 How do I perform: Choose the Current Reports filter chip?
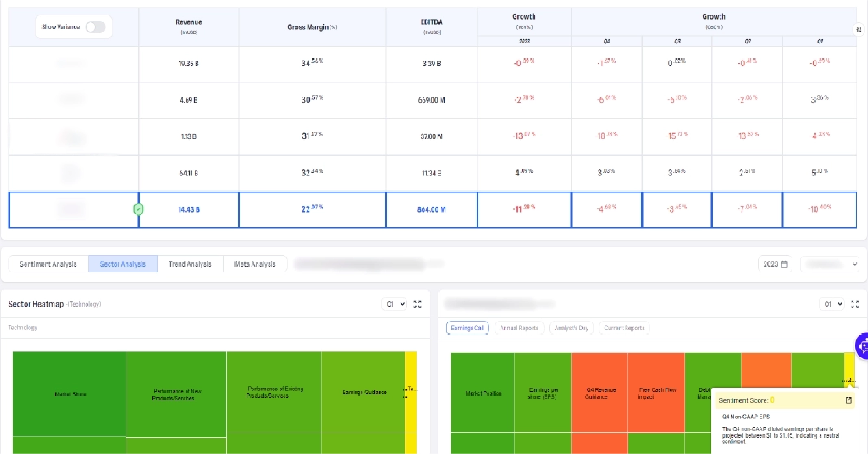(x=625, y=328)
